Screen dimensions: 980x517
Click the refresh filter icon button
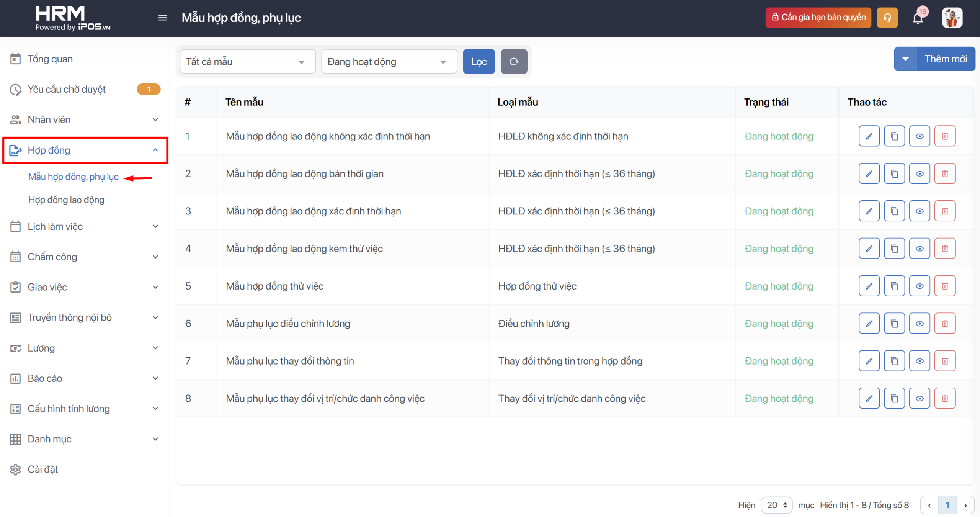click(x=514, y=61)
